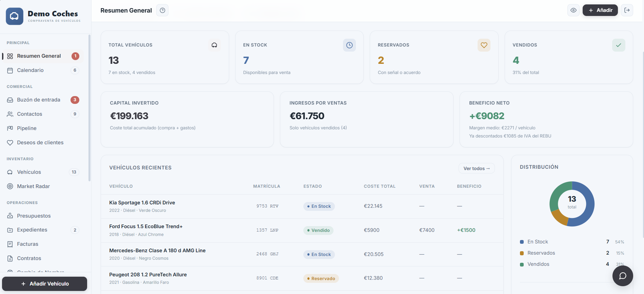This screenshot has width=644, height=294.
Task: Click the Vendido status badge for Ford Focus
Action: (x=318, y=231)
